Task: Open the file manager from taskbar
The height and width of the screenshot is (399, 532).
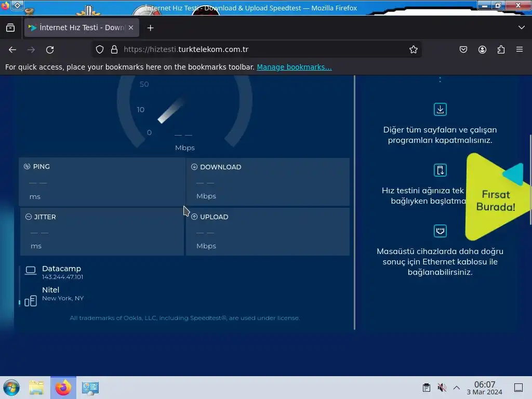Action: coord(36,388)
